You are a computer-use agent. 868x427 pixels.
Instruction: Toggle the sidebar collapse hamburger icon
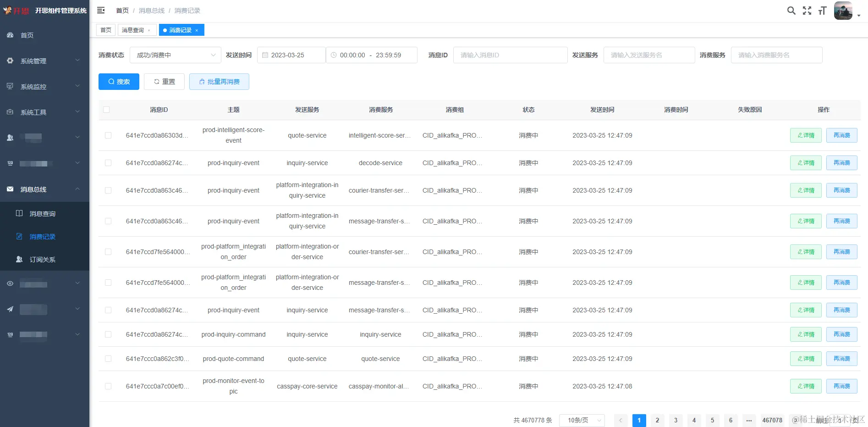pyautogui.click(x=101, y=10)
